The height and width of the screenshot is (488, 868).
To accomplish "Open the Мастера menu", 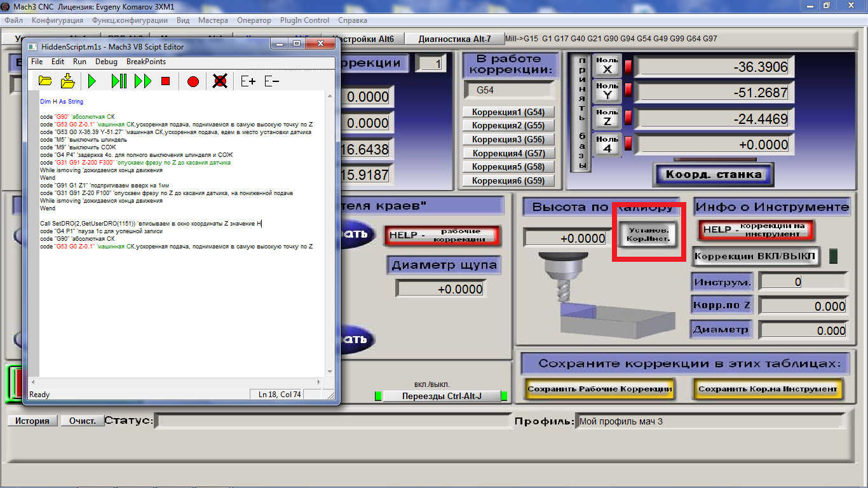I will [x=213, y=20].
